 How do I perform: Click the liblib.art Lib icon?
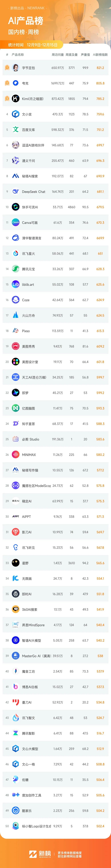tap(15, 284)
